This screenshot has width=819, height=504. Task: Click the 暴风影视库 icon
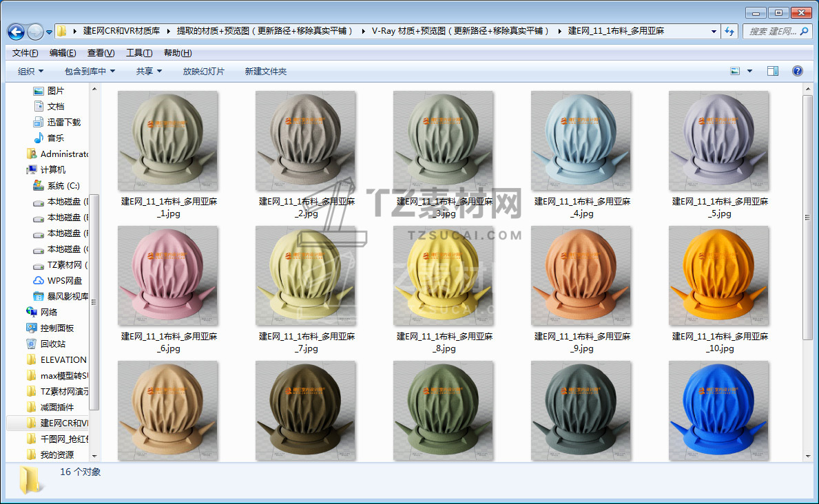pyautogui.click(x=38, y=296)
